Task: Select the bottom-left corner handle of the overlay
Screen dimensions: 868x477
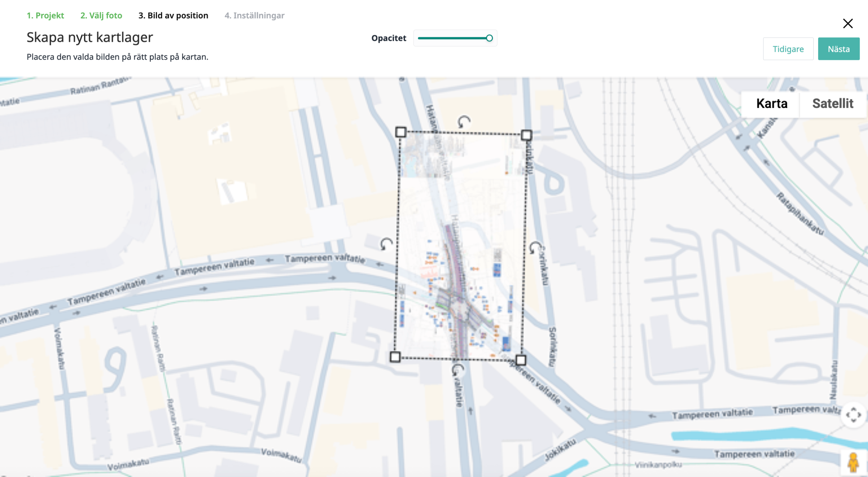Action: point(395,357)
